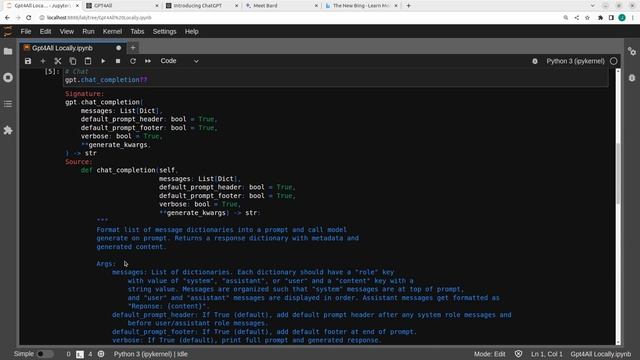Toggle the browser side panel icon

click(x=611, y=18)
